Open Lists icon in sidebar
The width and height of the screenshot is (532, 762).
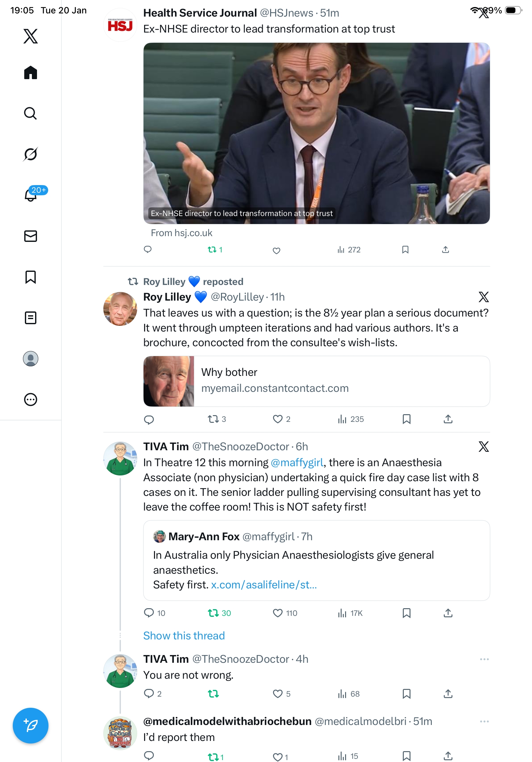31,317
